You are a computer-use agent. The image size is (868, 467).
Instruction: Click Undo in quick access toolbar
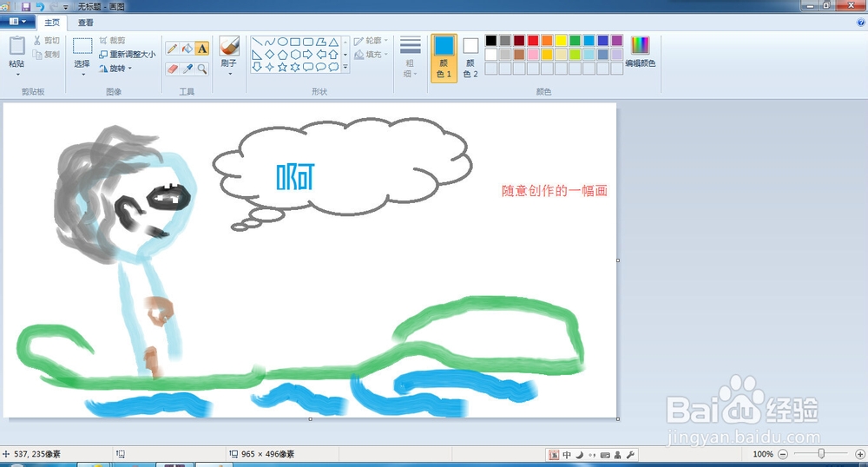pyautogui.click(x=40, y=7)
